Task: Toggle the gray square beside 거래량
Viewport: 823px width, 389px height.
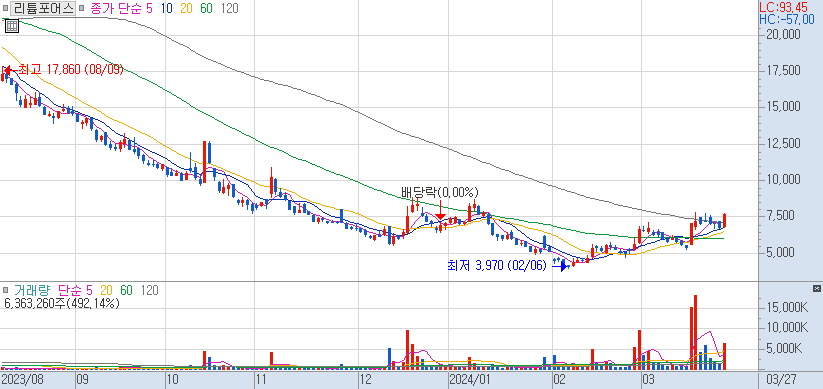Action: pyautogui.click(x=5, y=290)
